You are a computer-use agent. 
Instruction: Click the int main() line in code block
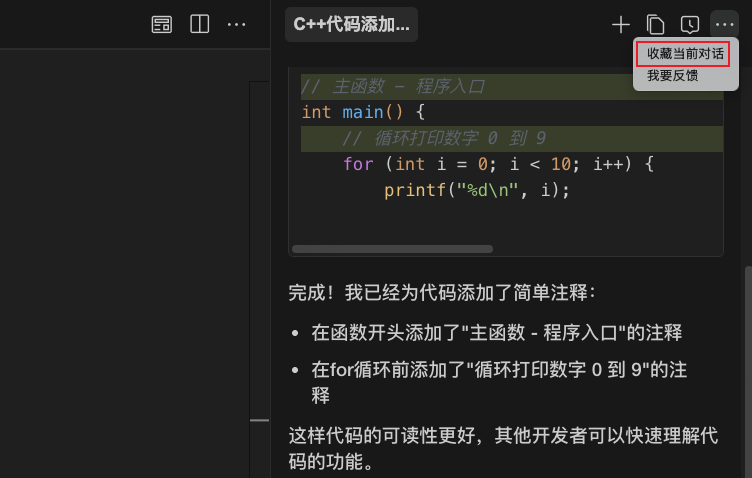pyautogui.click(x=363, y=112)
